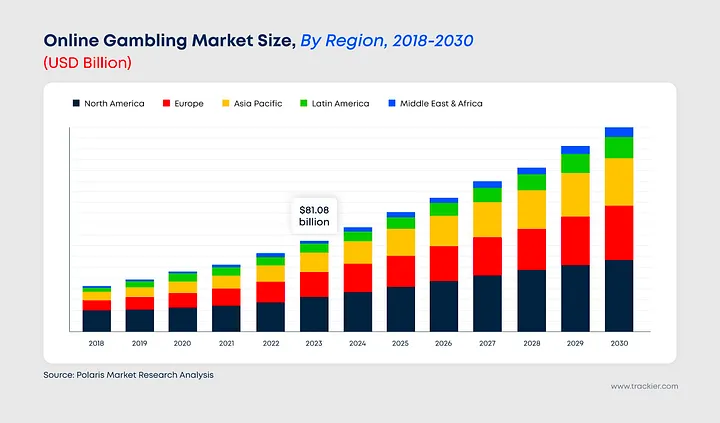Screen dimensions: 720x423
Task: Click the (USD Billion) unit label
Action: coord(88,62)
